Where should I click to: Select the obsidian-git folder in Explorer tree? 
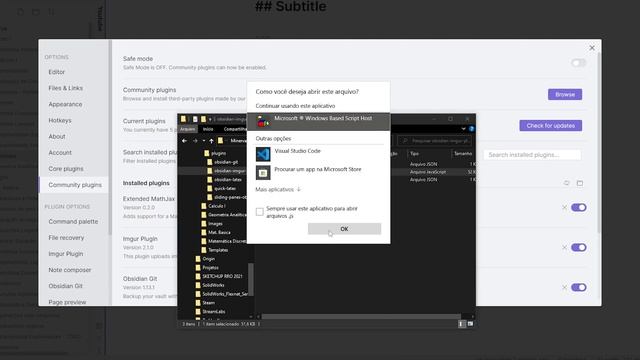pyautogui.click(x=222, y=162)
